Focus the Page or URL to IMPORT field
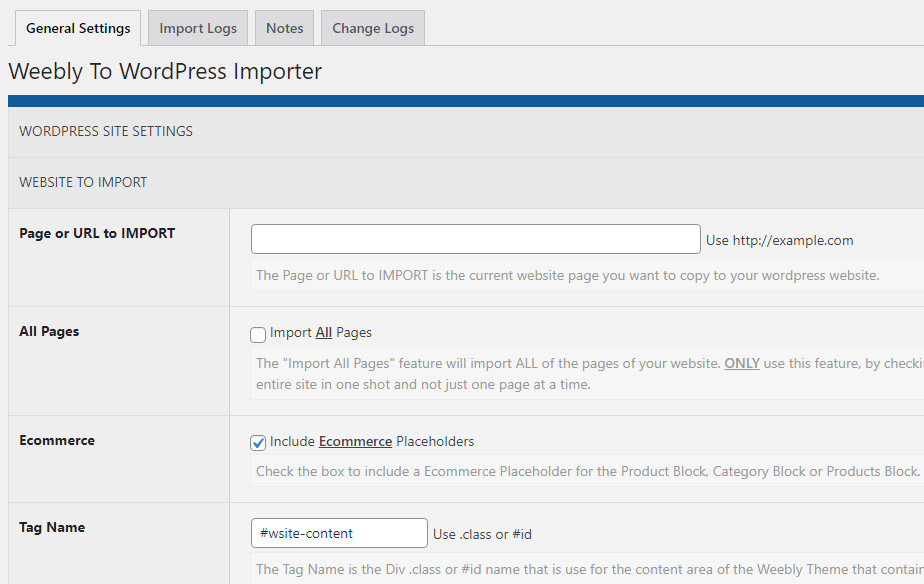The image size is (924, 584). click(476, 239)
